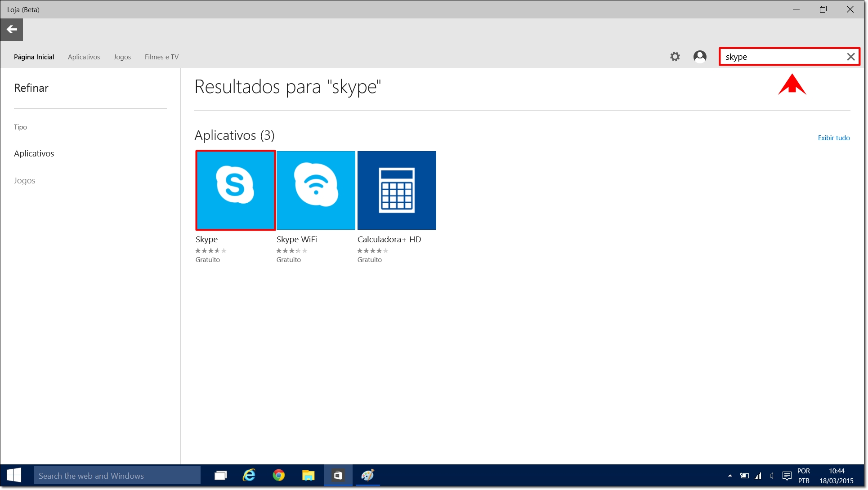Follow the Exibir tudo link
Image resolution: width=868 pixels, height=490 pixels.
click(x=834, y=138)
